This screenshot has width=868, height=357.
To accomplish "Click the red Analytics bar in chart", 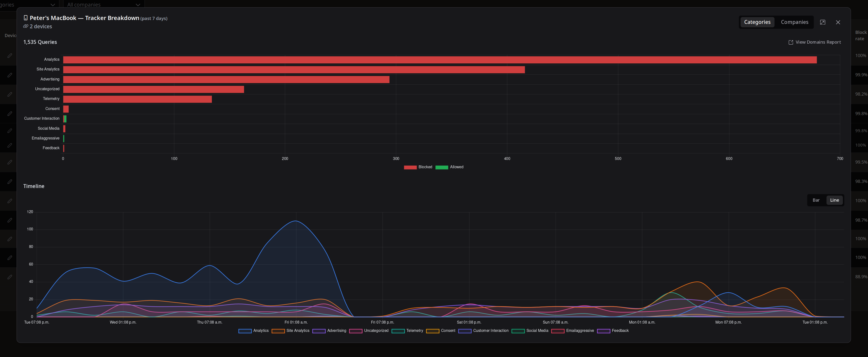I will point(440,60).
